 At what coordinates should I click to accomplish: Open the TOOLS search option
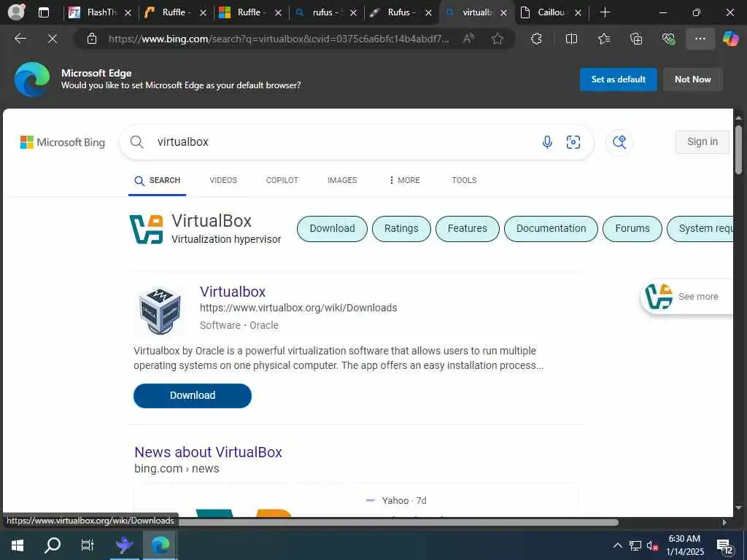(464, 180)
